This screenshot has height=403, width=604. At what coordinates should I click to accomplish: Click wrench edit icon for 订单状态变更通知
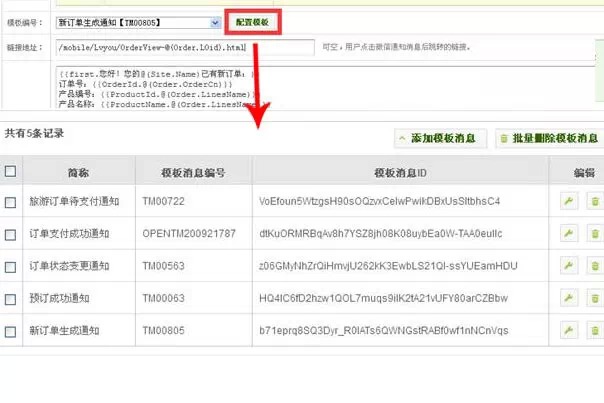click(568, 266)
